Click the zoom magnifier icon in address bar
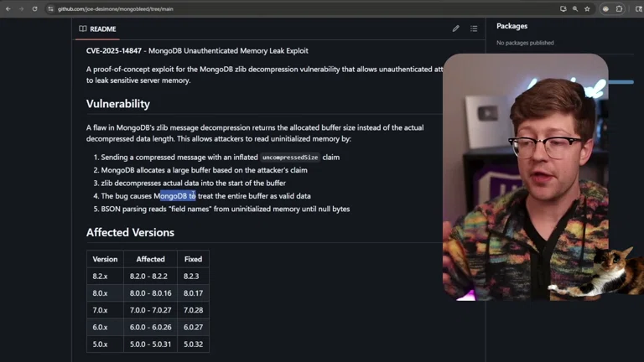 click(575, 8)
